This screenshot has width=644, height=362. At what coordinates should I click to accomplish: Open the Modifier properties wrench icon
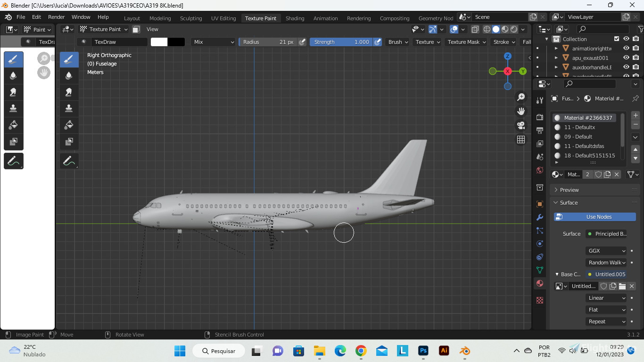(x=539, y=217)
